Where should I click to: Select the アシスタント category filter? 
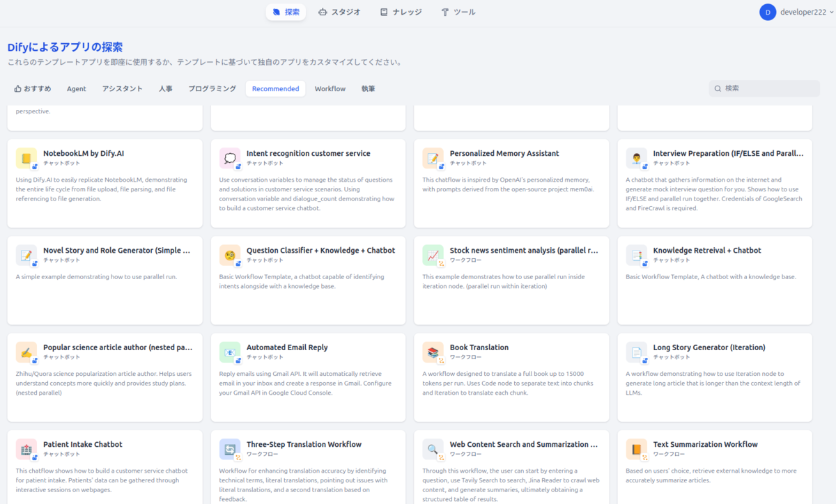coord(123,88)
